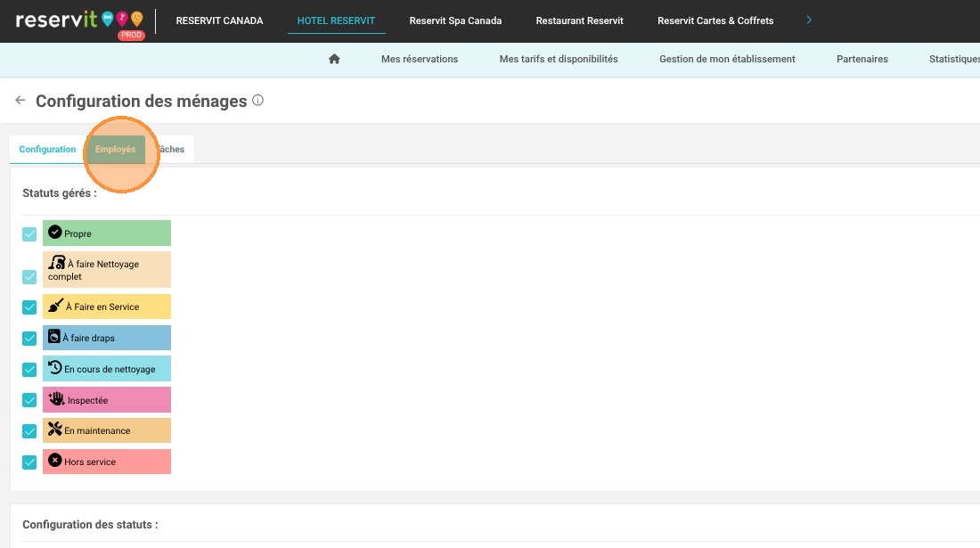This screenshot has height=548, width=980.
Task: Go to the home icon in navigation bar
Action: pyautogui.click(x=334, y=59)
